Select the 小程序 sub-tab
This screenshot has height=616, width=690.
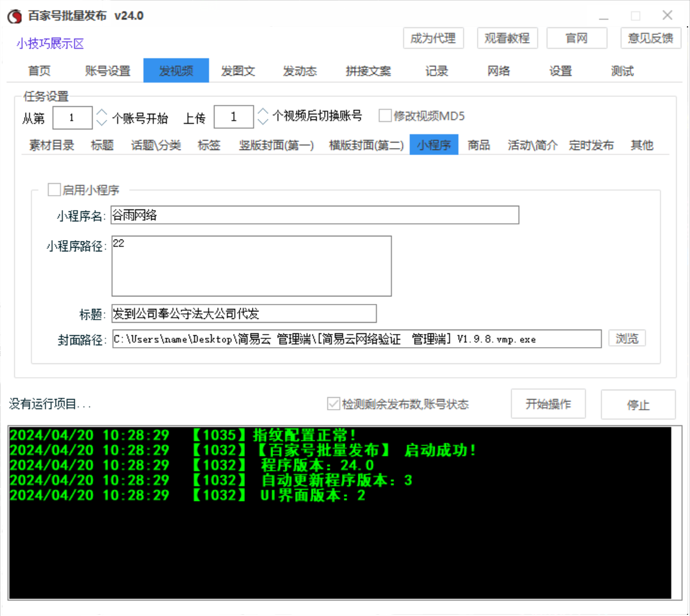(434, 144)
